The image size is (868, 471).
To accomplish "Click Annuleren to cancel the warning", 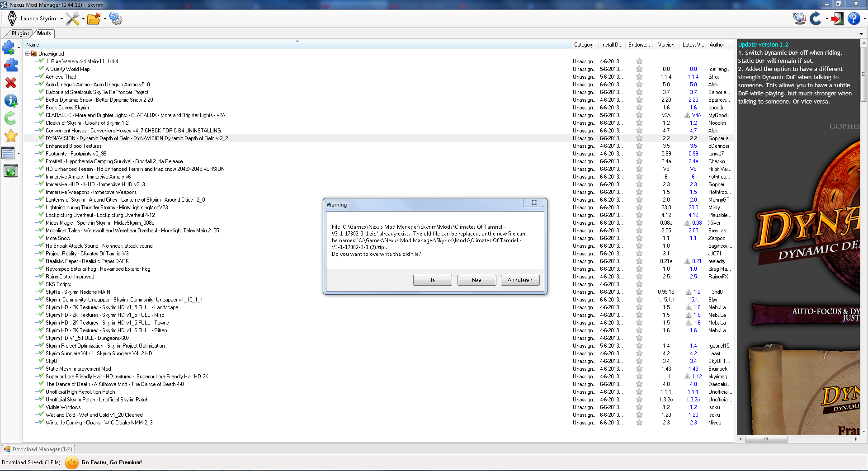I will pyautogui.click(x=520, y=280).
